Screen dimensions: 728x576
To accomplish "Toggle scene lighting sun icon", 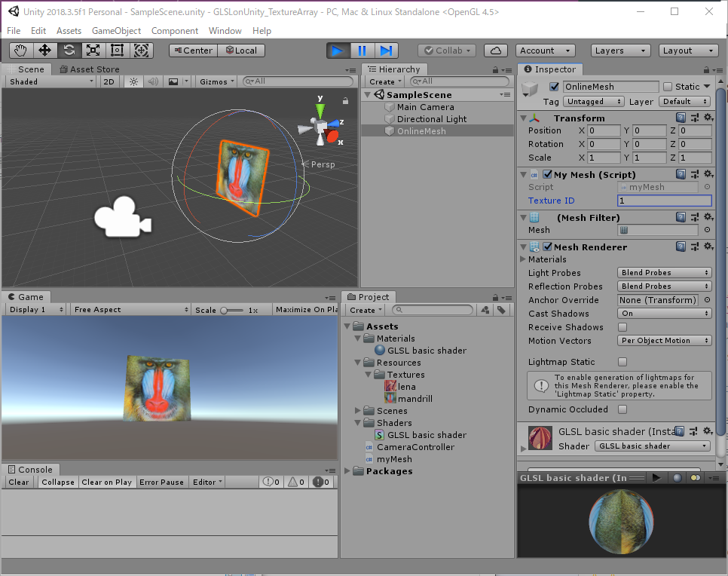I will (133, 81).
